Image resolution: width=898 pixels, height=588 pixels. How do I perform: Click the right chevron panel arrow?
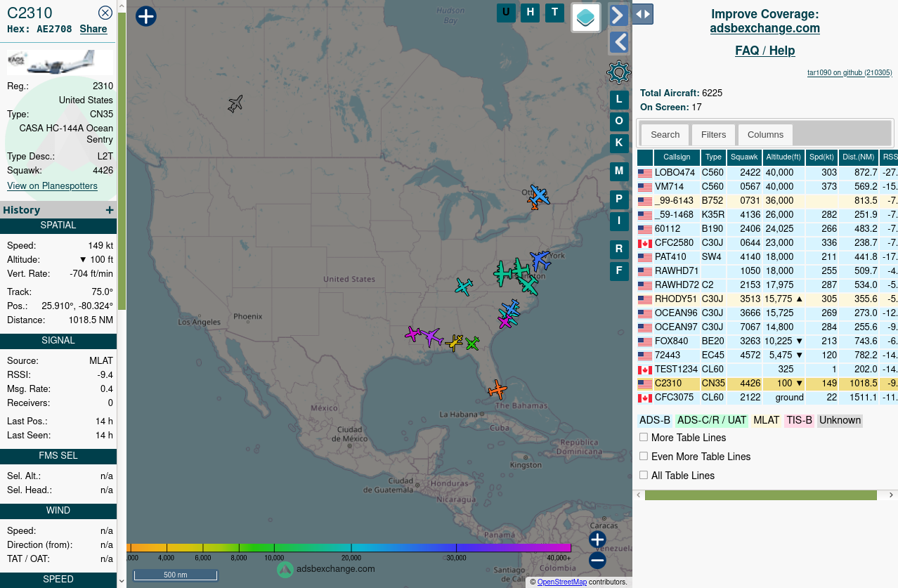(618, 15)
